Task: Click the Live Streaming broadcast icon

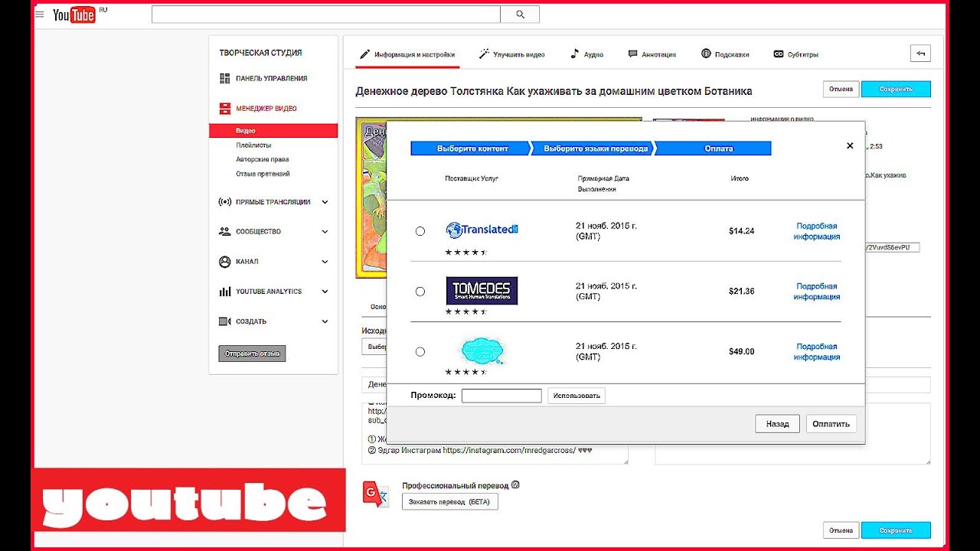Action: click(224, 202)
